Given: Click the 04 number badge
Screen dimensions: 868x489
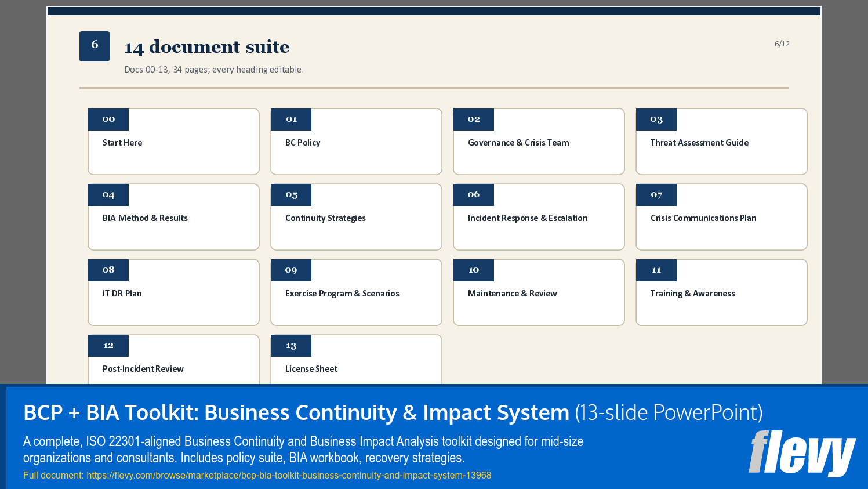Looking at the screenshot, I should 108,195.
